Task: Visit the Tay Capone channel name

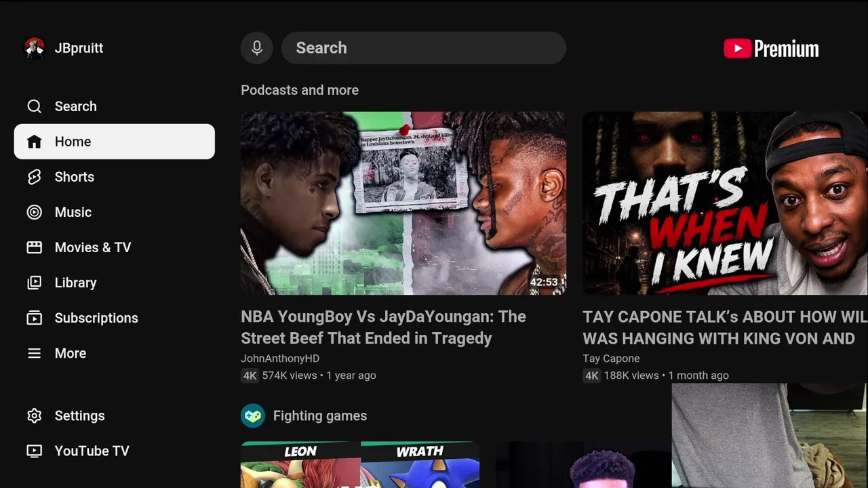Action: (x=611, y=359)
